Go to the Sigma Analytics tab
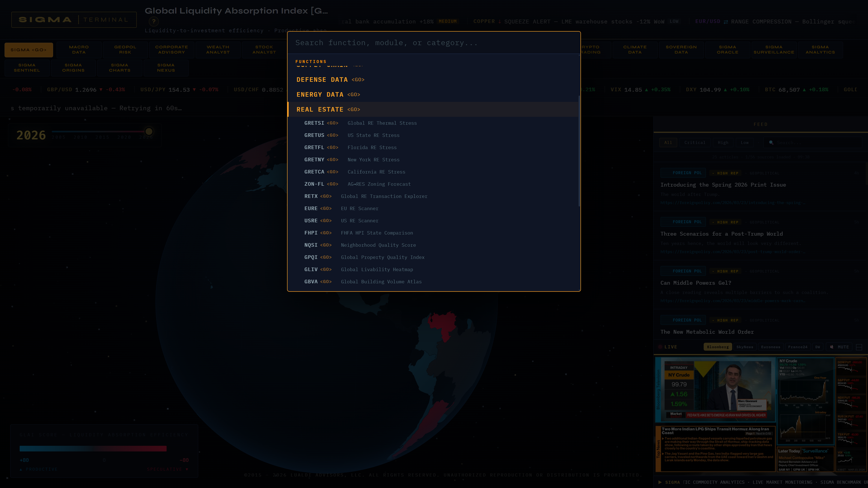 coord(820,50)
